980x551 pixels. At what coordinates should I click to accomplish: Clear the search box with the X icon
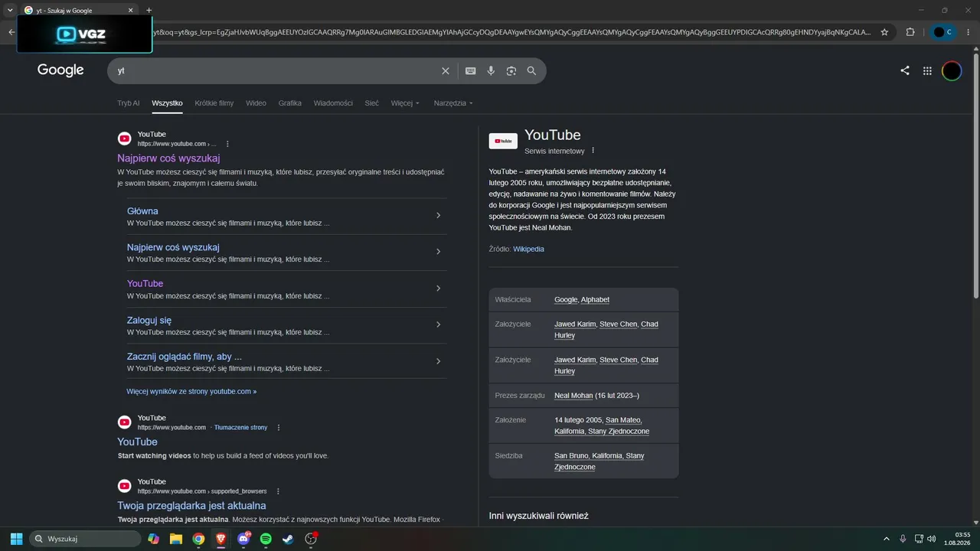pyautogui.click(x=446, y=70)
